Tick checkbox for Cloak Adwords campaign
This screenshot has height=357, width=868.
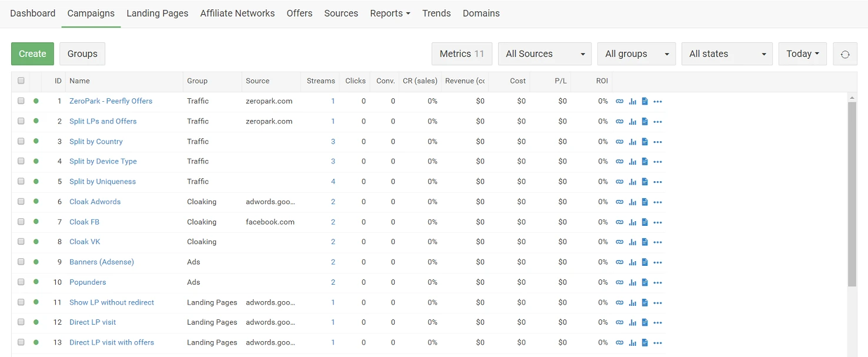coord(21,201)
